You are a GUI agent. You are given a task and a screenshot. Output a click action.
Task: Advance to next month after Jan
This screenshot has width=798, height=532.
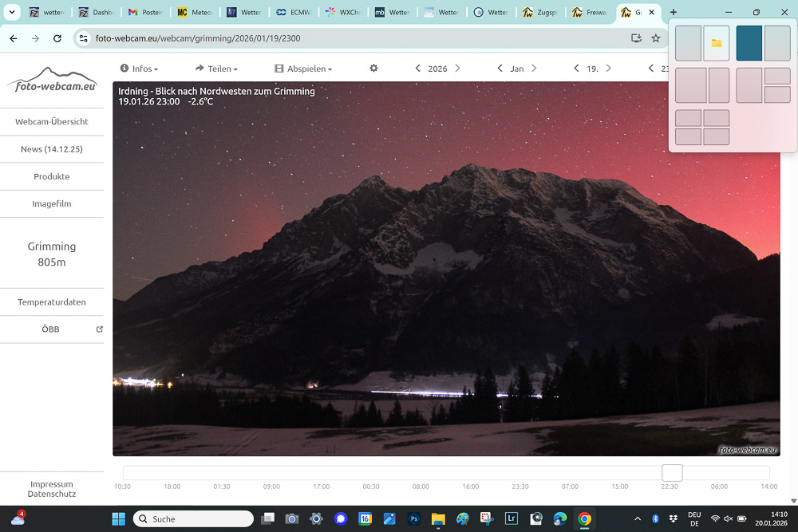(x=534, y=69)
